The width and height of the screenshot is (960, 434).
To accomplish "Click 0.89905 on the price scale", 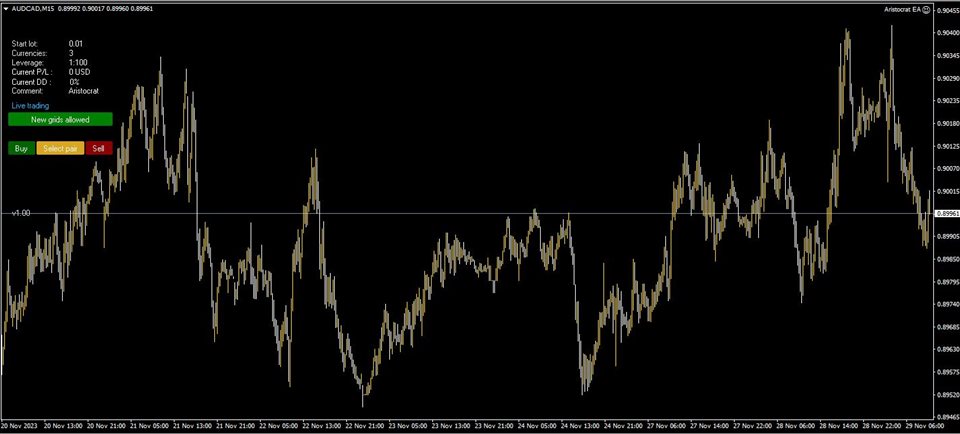I will coord(947,236).
